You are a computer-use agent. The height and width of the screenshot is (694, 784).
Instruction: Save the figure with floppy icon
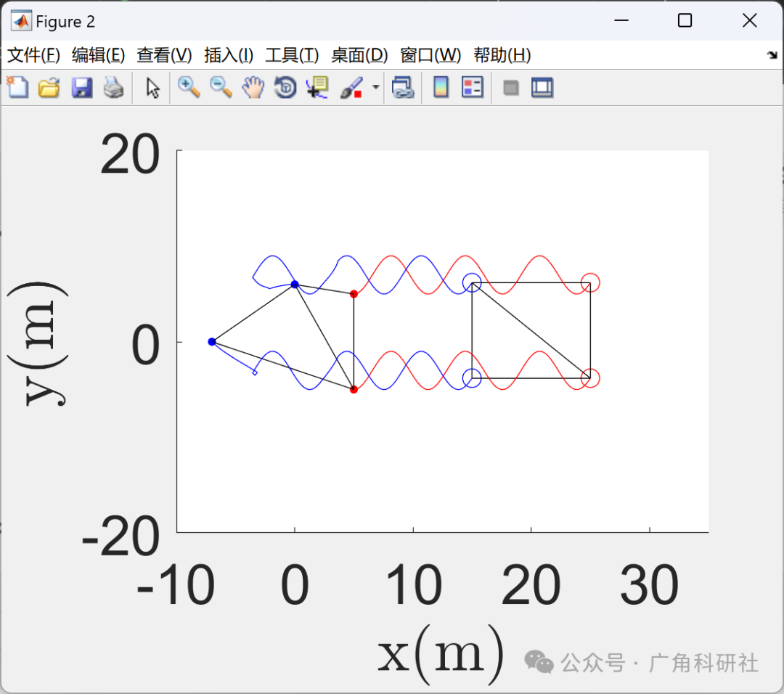coord(82,88)
